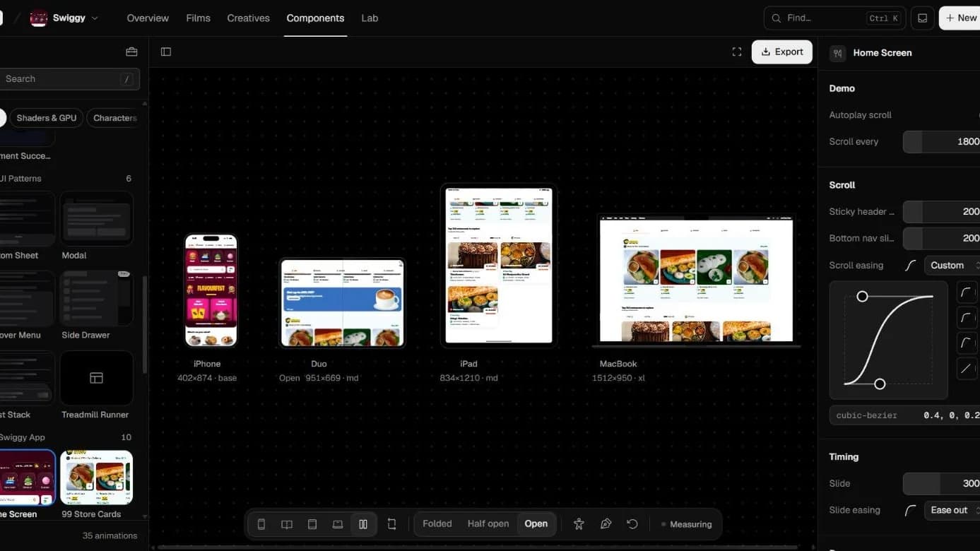This screenshot has width=980, height=551.
Task: Click the MacBook device preview
Action: pyautogui.click(x=696, y=281)
